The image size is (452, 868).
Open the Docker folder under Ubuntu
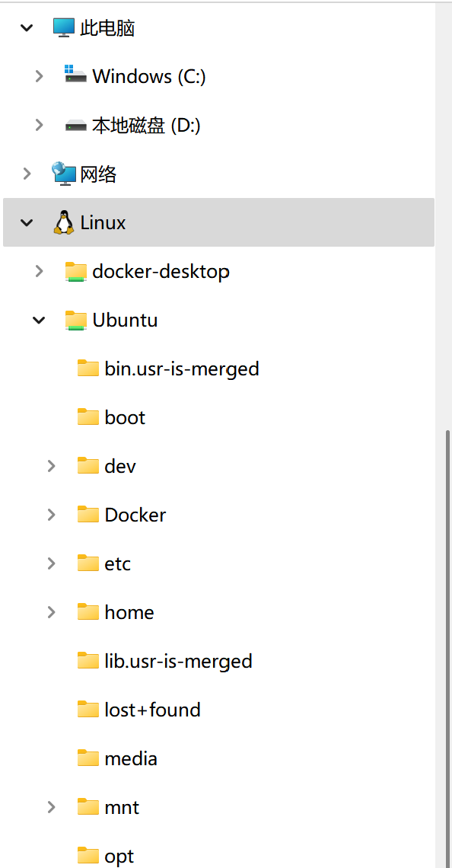click(135, 514)
